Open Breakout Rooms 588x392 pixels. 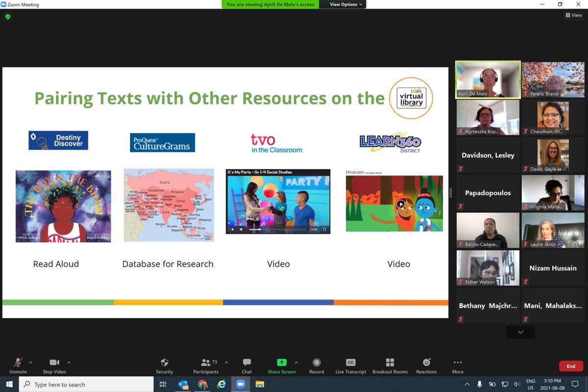point(390,366)
